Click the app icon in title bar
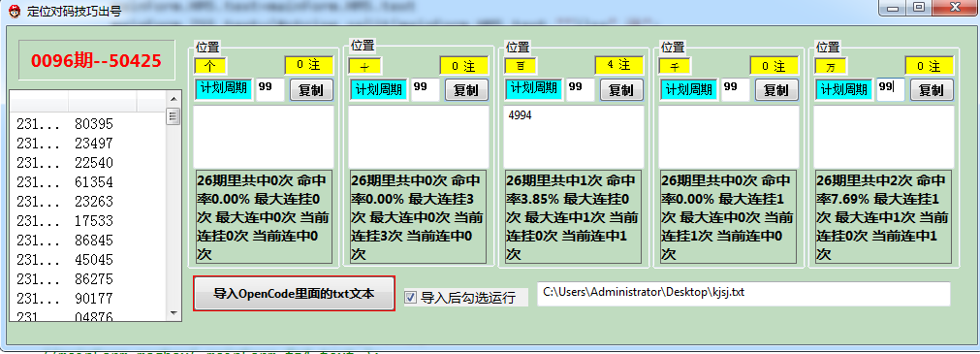The height and width of the screenshot is (354, 980). [15, 12]
